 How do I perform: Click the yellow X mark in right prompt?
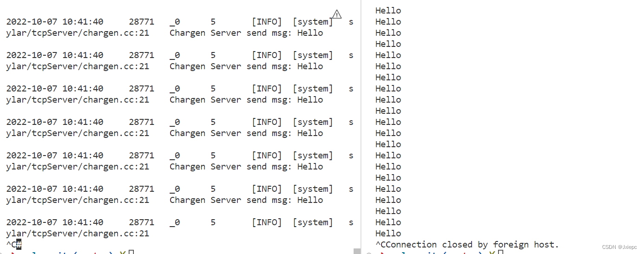[492, 252]
